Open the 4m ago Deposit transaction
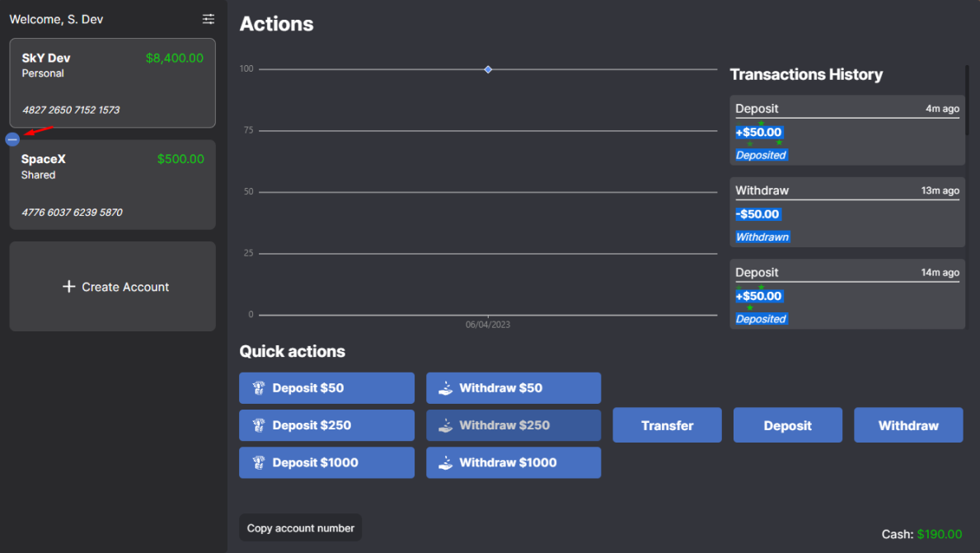980x553 pixels. (846, 130)
